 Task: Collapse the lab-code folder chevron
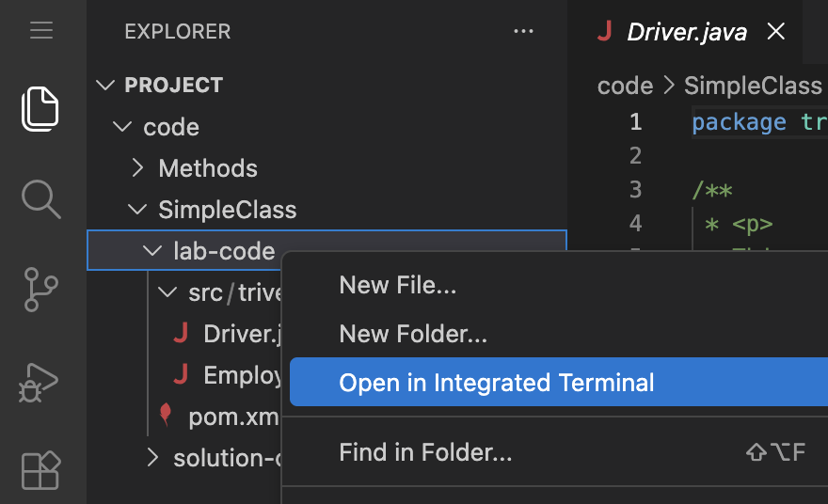click(152, 251)
